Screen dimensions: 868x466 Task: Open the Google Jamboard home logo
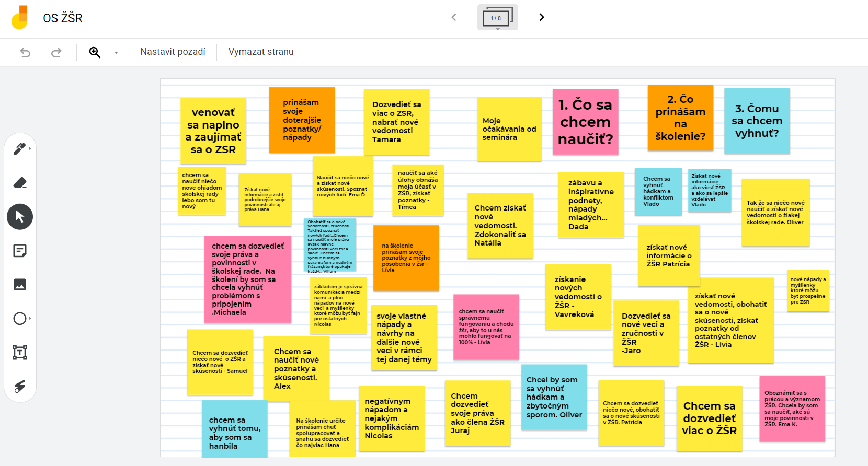20,18
